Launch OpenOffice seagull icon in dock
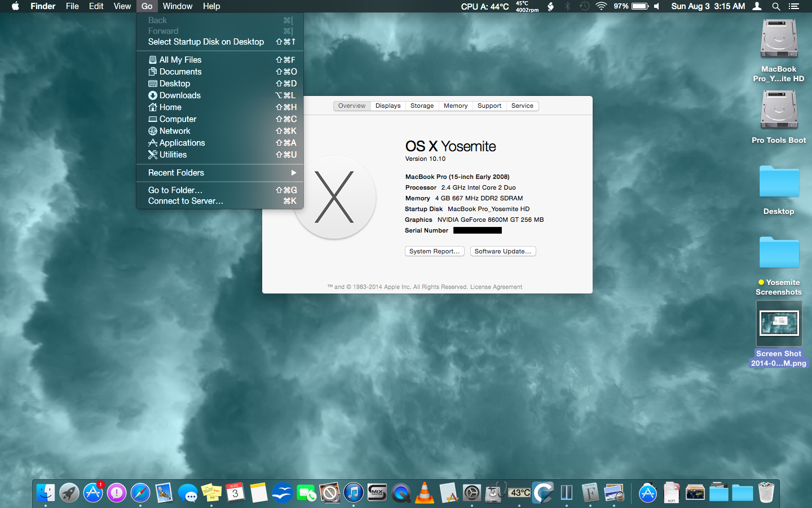This screenshot has width=812, height=508. click(x=283, y=493)
